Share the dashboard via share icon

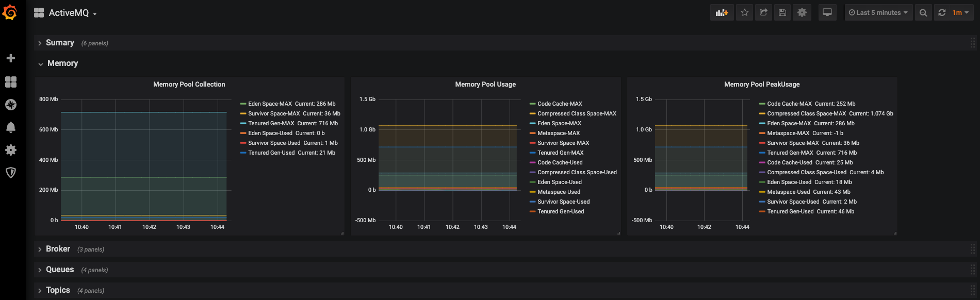point(763,12)
